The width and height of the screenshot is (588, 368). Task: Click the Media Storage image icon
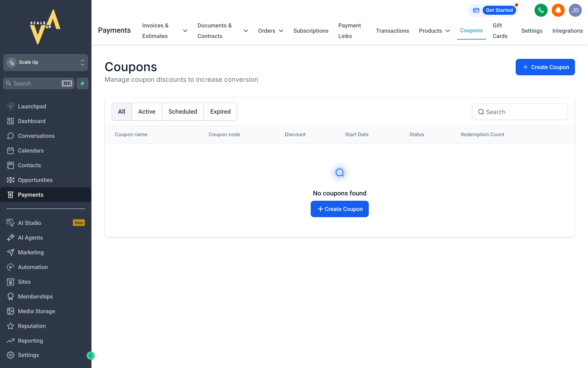tap(10, 311)
